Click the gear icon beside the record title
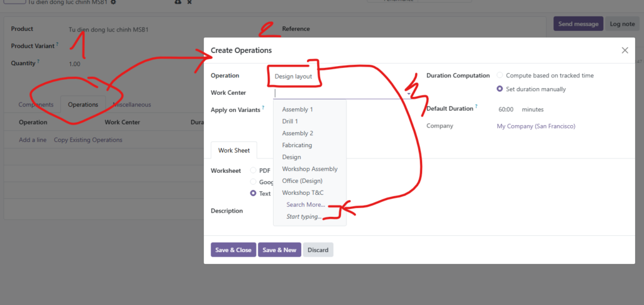The width and height of the screenshot is (644, 305). pos(113,3)
